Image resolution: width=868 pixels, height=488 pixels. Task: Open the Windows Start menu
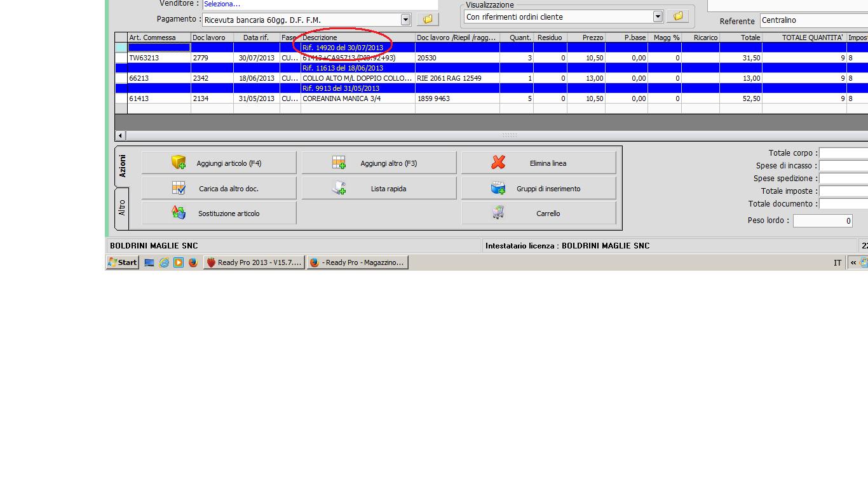(123, 262)
